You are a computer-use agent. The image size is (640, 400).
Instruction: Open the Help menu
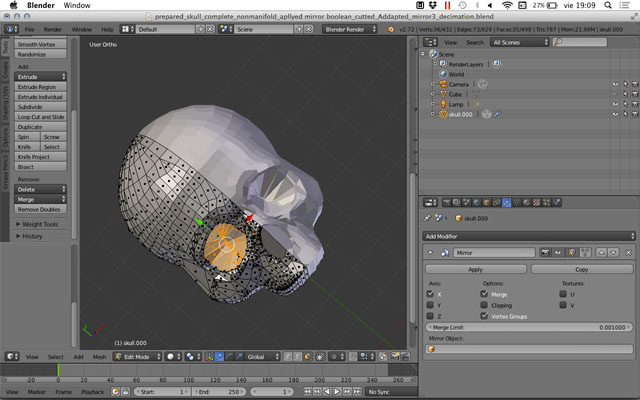tap(107, 29)
